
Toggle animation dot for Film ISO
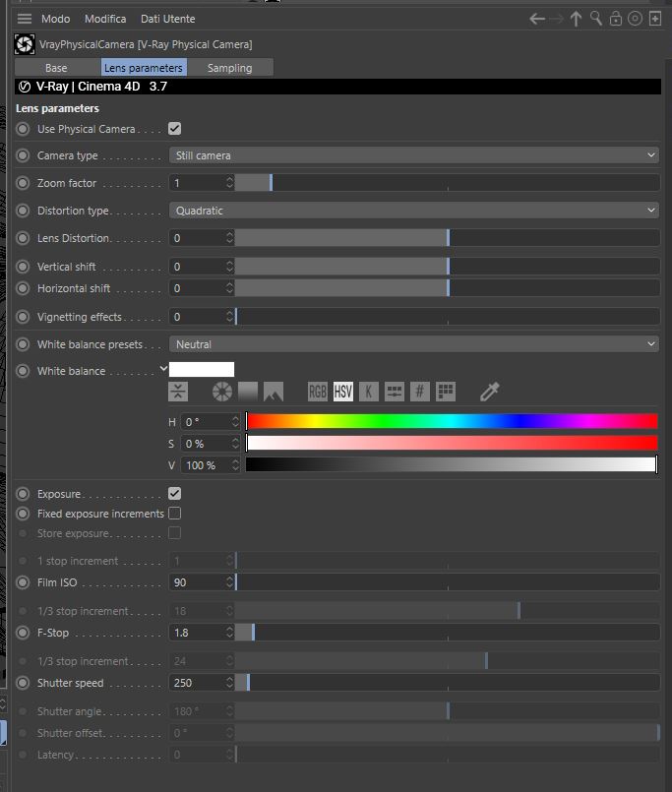[23, 582]
